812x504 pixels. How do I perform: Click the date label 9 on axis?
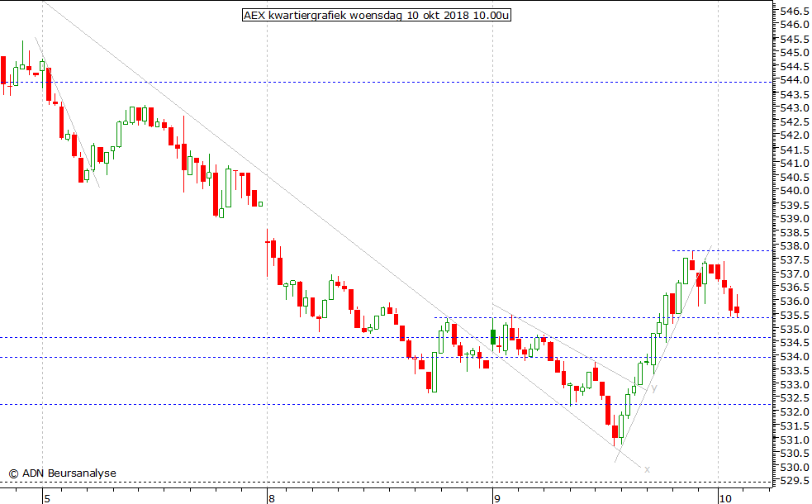point(497,499)
